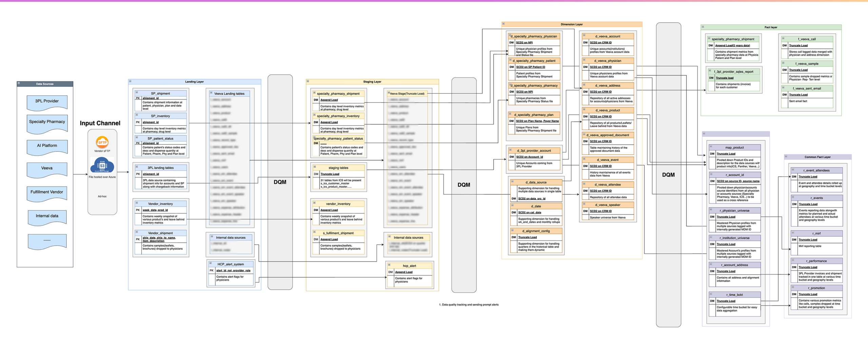Collapse the Vendor_inventory table
The width and height of the screenshot is (868, 343).
pyautogui.click(x=137, y=203)
